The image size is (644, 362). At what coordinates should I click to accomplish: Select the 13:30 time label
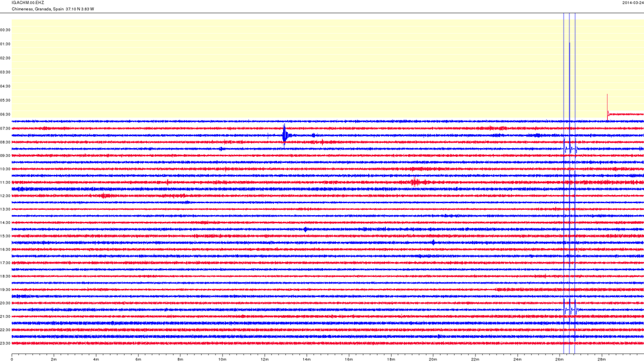[x=5, y=209]
